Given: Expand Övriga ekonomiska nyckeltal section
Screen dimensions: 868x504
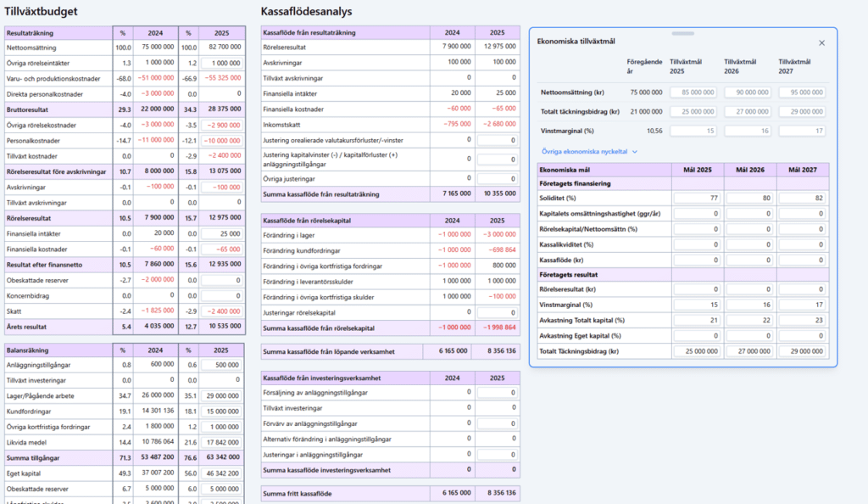Looking at the screenshot, I should click(583, 151).
